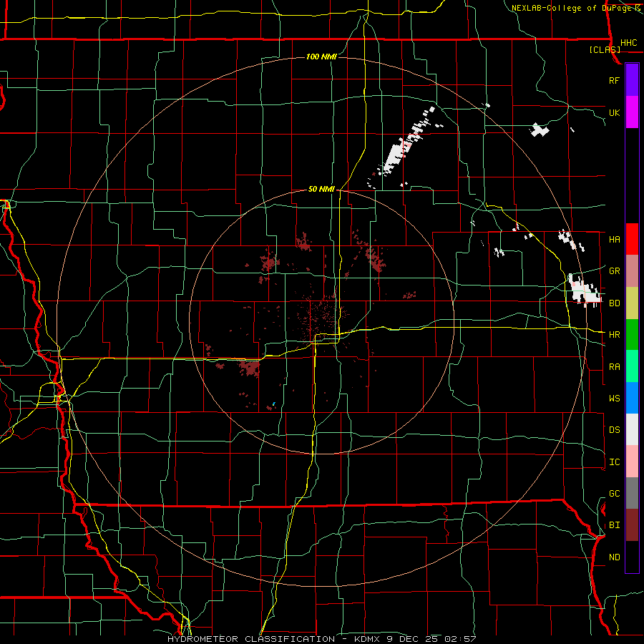Click the UK magenta legend color swatch

click(x=632, y=112)
